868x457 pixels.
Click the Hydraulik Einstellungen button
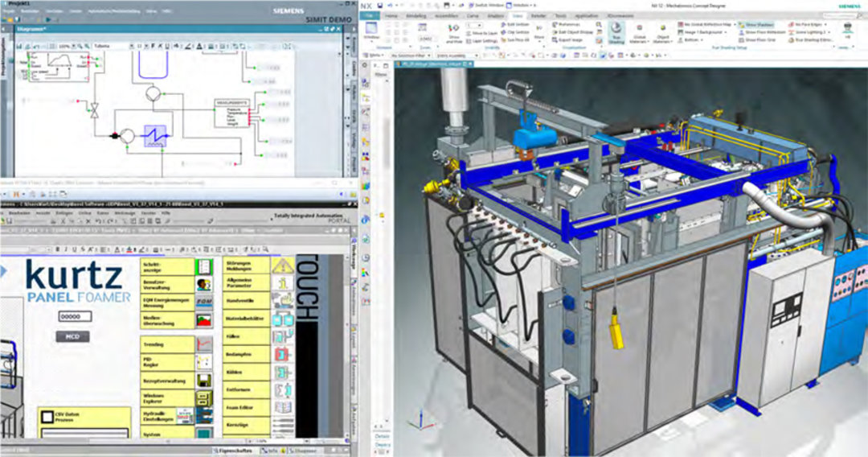pos(167,416)
